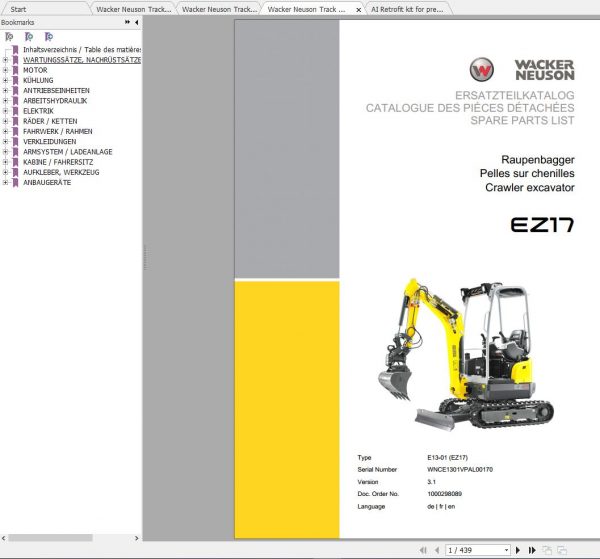Open the ANBAUGERÄTE bookmark
This screenshot has width=600, height=559.
[47, 183]
